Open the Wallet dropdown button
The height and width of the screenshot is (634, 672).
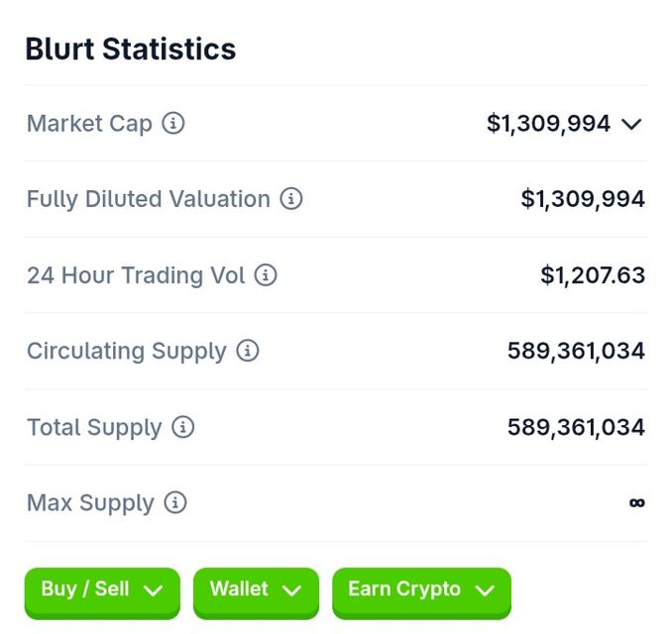pos(256,593)
